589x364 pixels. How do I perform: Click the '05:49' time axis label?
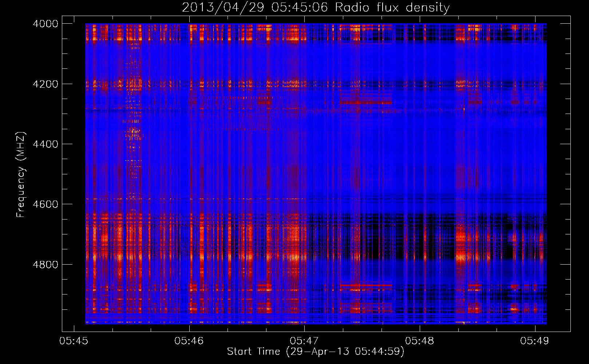pos(535,341)
